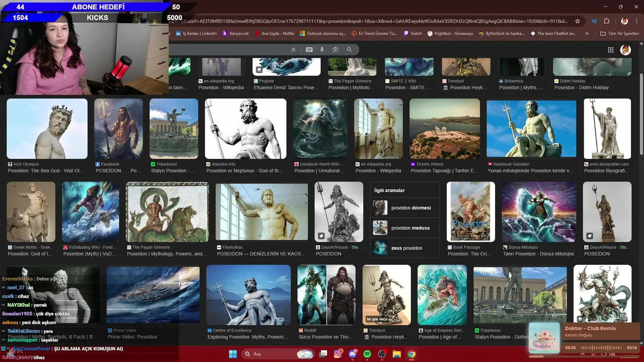Clear the Google search box text

click(293, 50)
